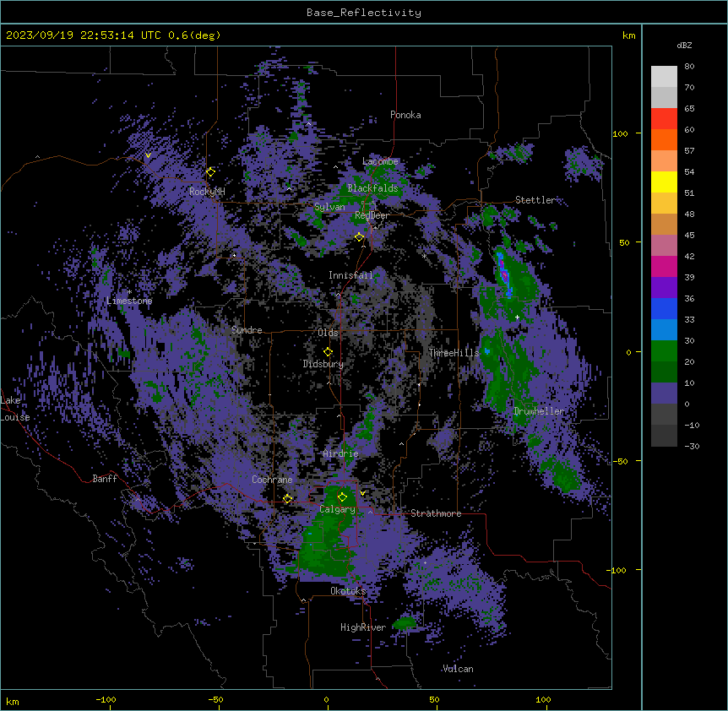Select the yellow diamond marker below Cochrane
This screenshot has width=728, height=711.
pos(287,499)
